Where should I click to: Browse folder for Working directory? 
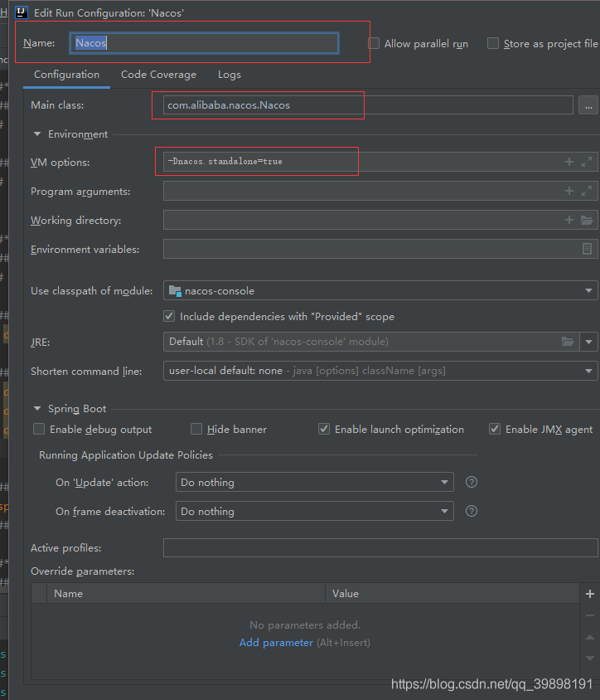click(x=587, y=220)
